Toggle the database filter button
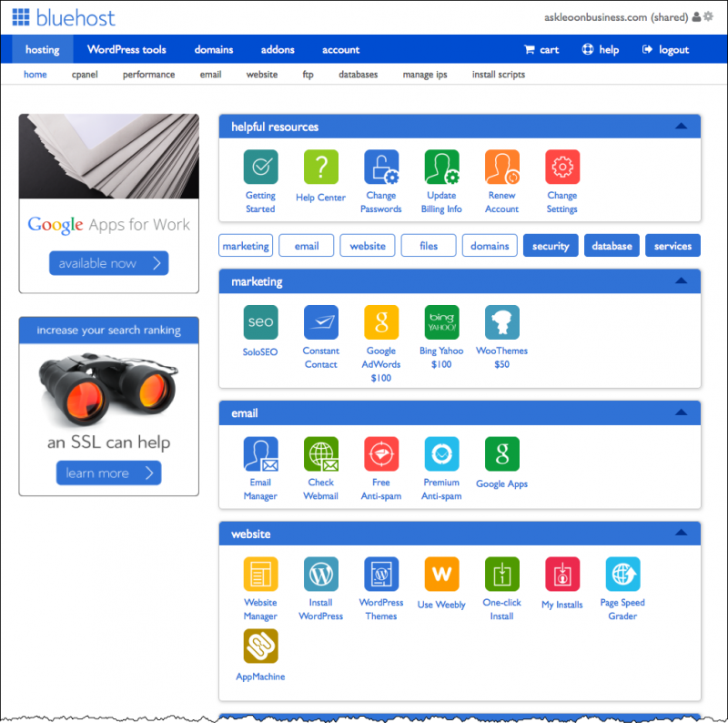 (612, 246)
